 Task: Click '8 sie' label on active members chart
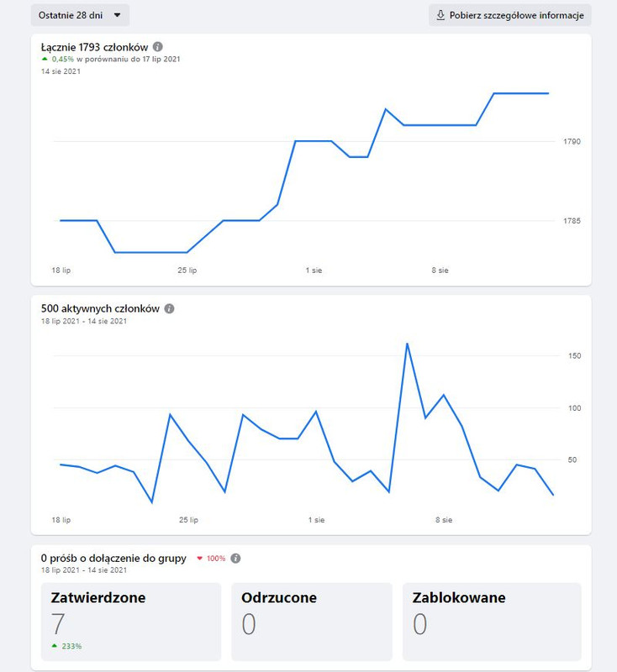(444, 520)
